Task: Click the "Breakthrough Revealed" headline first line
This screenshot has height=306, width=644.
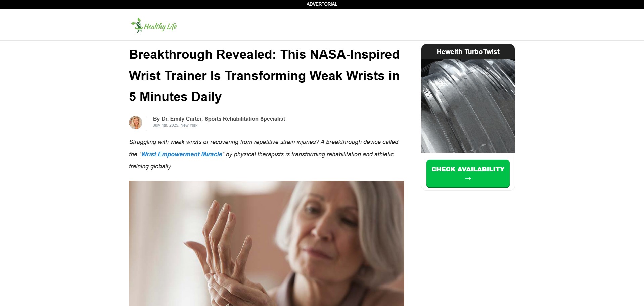Action: point(264,54)
